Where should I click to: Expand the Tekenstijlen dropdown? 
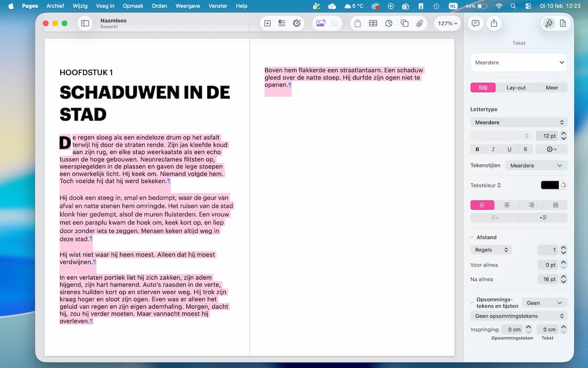pyautogui.click(x=537, y=165)
